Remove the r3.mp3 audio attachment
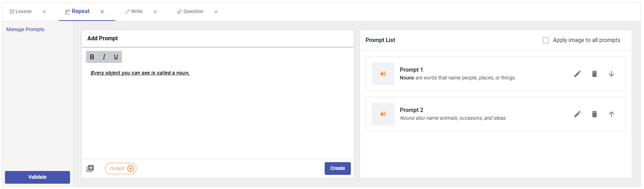644x189 pixels. [130, 169]
